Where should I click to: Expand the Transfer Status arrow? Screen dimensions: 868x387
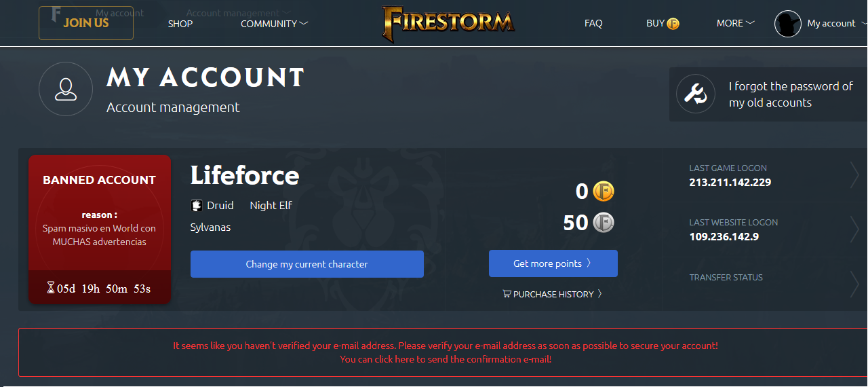click(x=854, y=284)
